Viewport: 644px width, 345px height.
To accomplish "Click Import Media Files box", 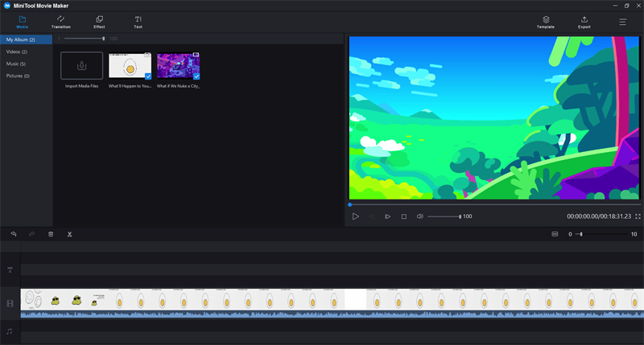I will click(x=82, y=66).
